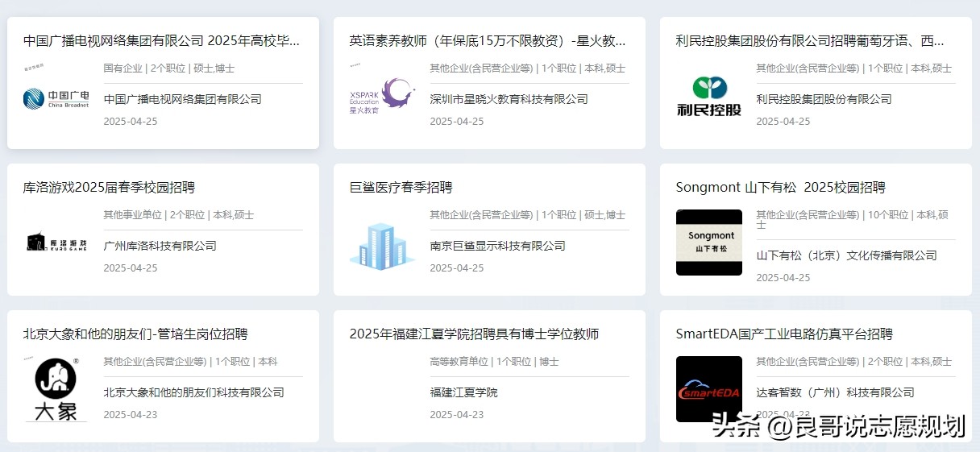Open 库洛游戏2025届春季校园招聘 title
This screenshot has height=452, width=980.
[x=109, y=187]
